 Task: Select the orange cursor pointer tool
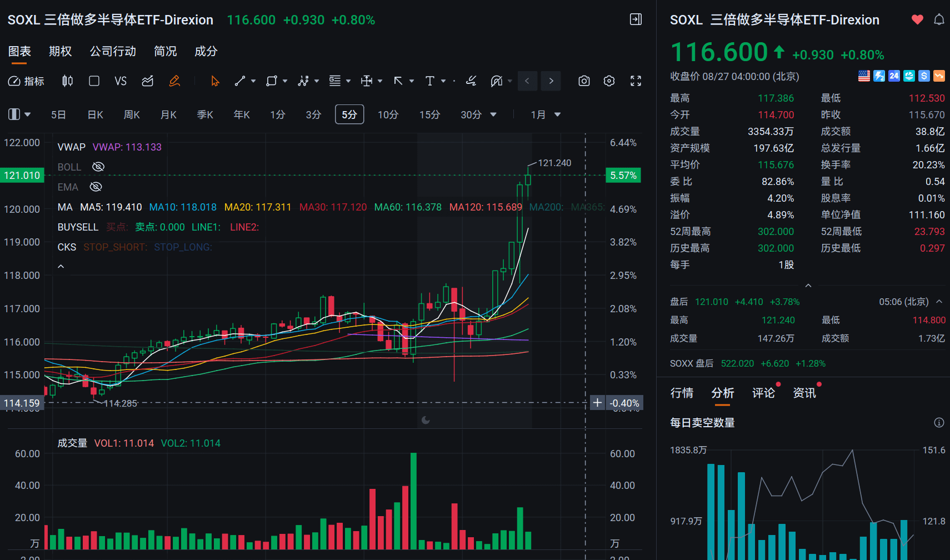[215, 81]
